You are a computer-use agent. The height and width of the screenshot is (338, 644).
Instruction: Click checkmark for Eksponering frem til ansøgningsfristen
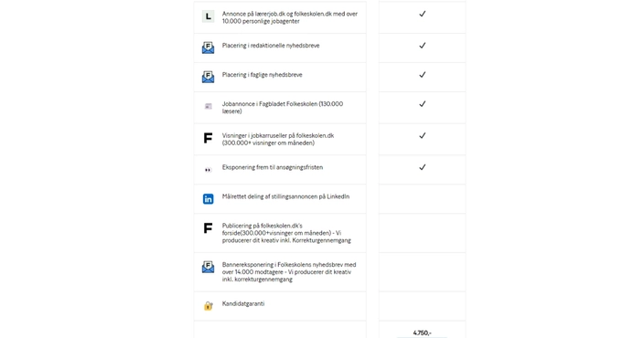[x=423, y=167]
